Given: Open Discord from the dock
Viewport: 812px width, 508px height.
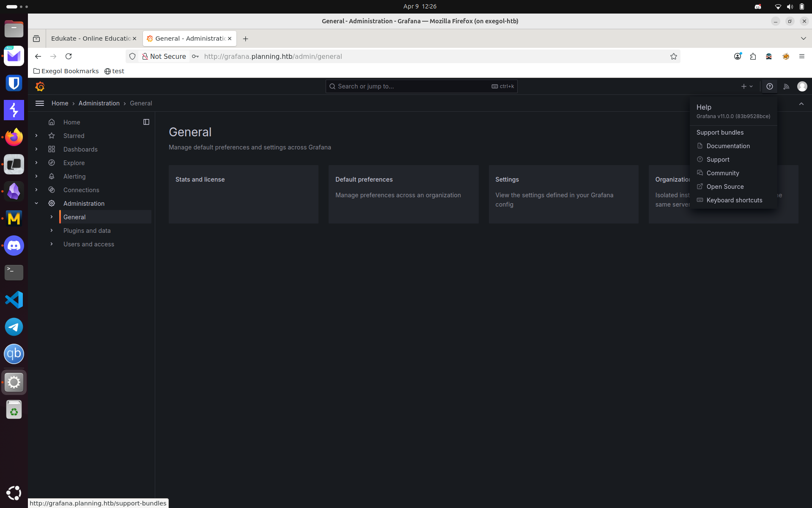Looking at the screenshot, I should coord(14,246).
